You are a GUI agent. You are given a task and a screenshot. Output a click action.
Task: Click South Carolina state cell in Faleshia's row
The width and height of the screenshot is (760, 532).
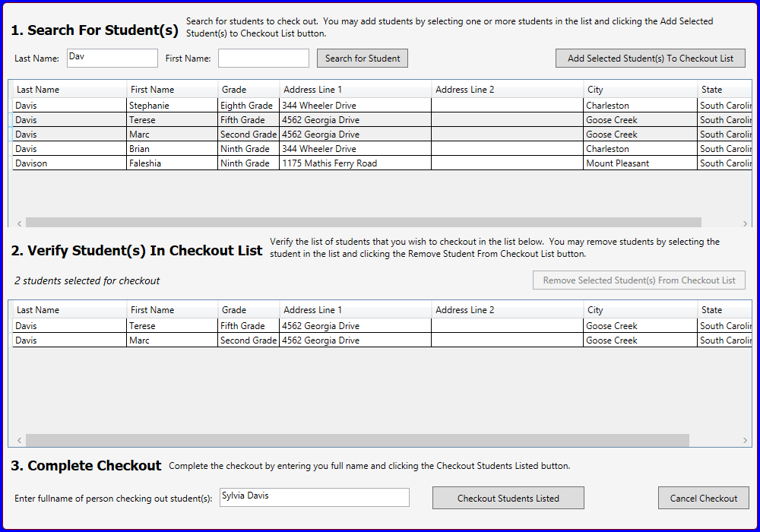[x=725, y=163]
